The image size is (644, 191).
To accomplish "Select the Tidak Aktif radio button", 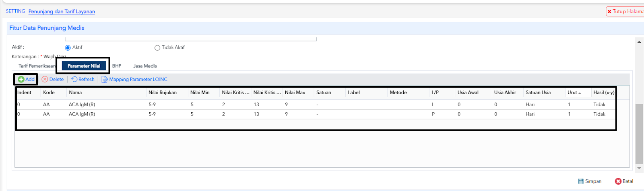I will coord(157,47).
